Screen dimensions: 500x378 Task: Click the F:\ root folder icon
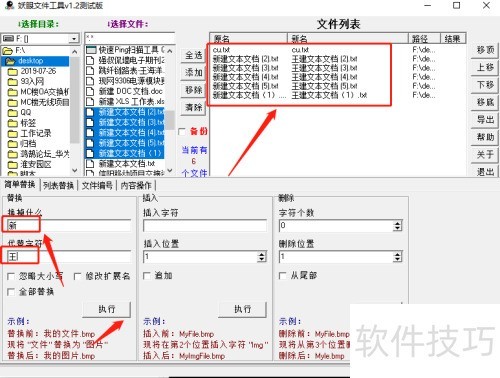tap(7, 51)
